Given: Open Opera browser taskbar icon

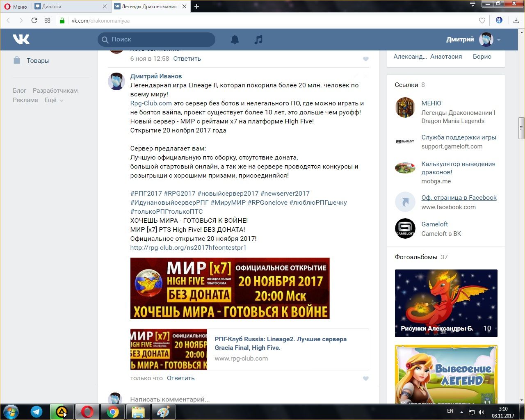Looking at the screenshot, I should click(87, 412).
